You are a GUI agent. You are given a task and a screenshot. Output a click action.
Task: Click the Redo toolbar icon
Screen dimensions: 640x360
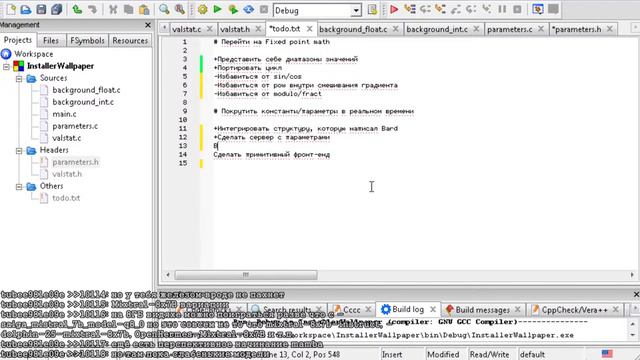point(93,9)
